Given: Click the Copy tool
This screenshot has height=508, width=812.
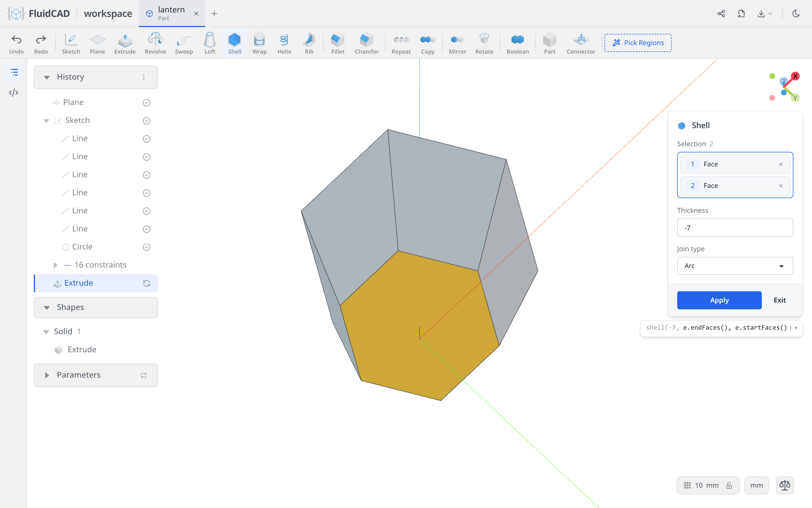Looking at the screenshot, I should click(x=428, y=44).
